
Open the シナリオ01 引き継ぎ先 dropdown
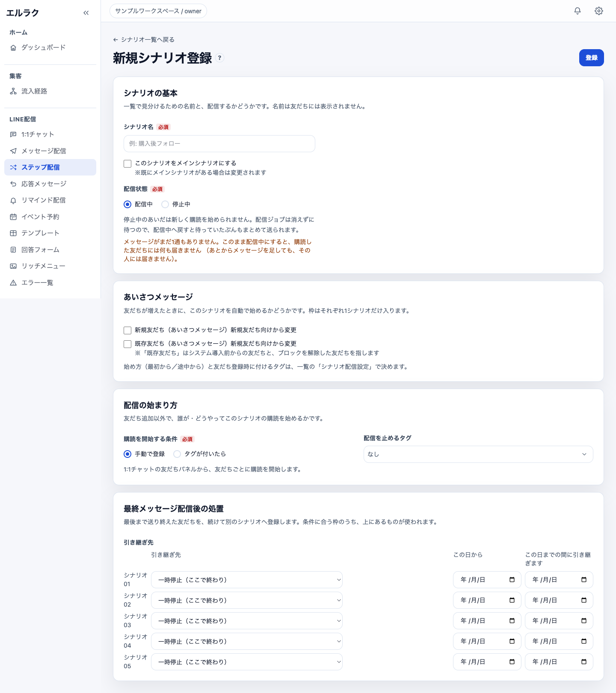coord(247,580)
